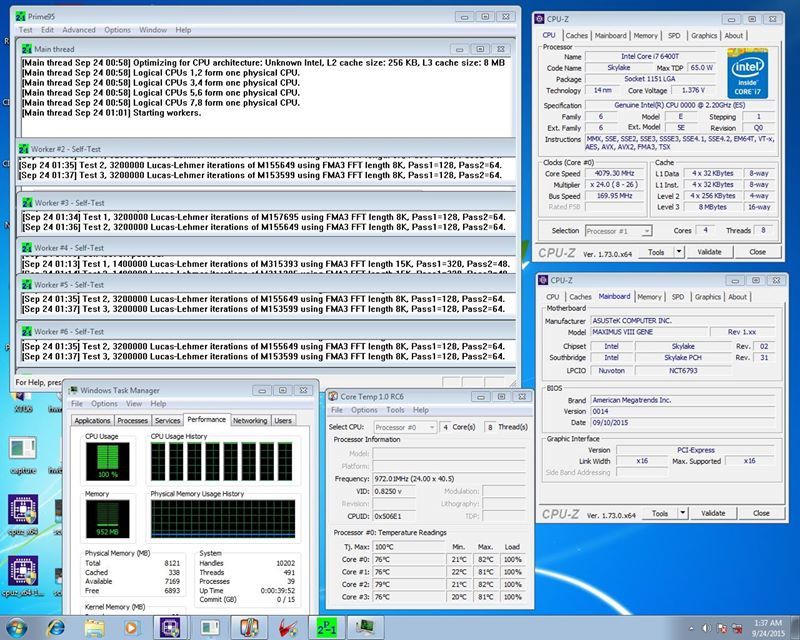This screenshot has width=800, height=640.
Task: Open the About tab in upper CPU-Z
Action: (x=734, y=36)
